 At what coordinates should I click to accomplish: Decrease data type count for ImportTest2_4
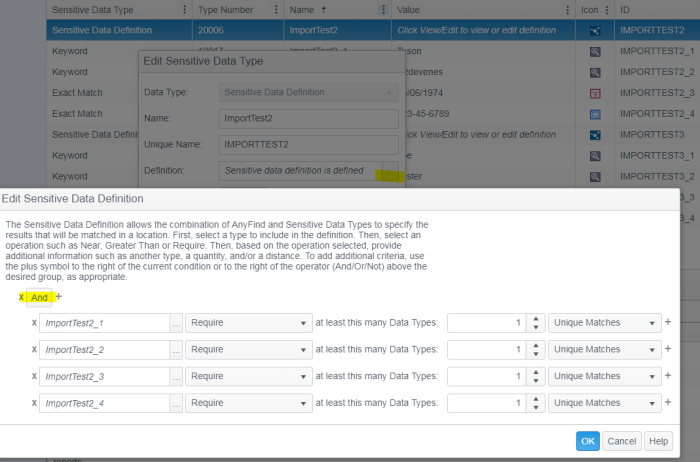(536, 408)
